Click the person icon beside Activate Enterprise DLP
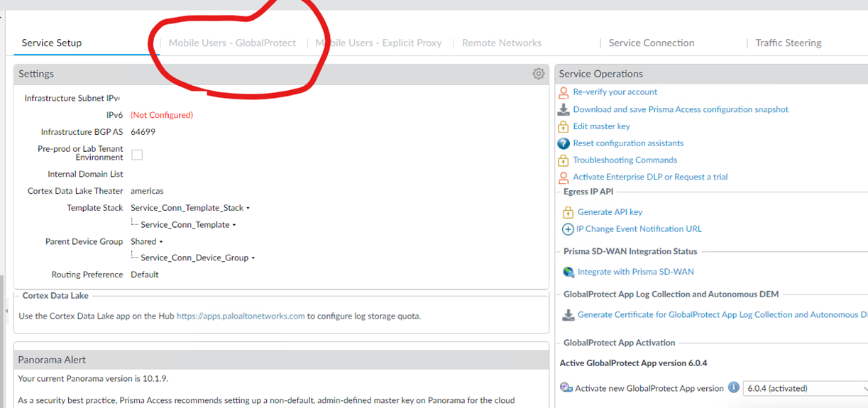 tap(564, 177)
